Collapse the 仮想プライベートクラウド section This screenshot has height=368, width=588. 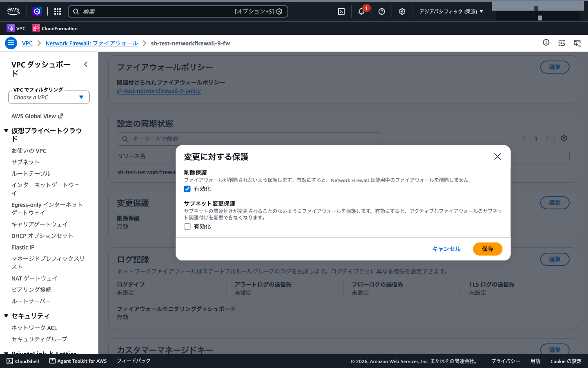pos(6,131)
